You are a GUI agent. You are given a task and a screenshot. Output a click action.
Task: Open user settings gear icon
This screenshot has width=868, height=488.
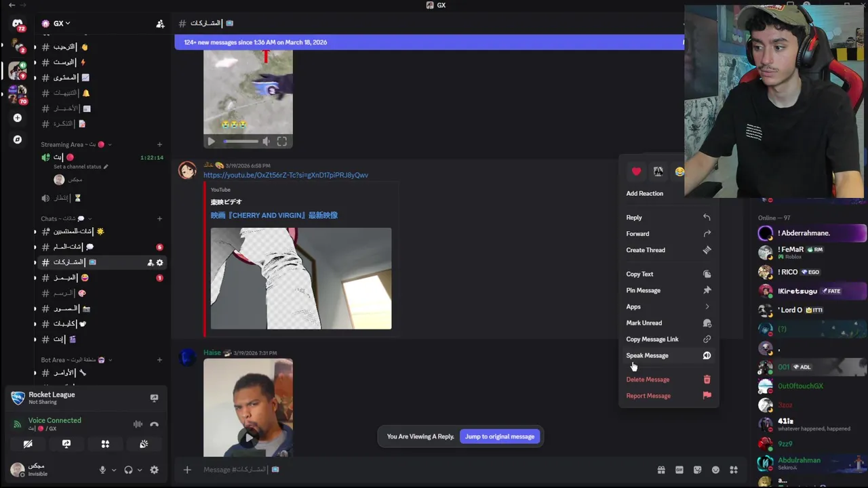tap(154, 470)
